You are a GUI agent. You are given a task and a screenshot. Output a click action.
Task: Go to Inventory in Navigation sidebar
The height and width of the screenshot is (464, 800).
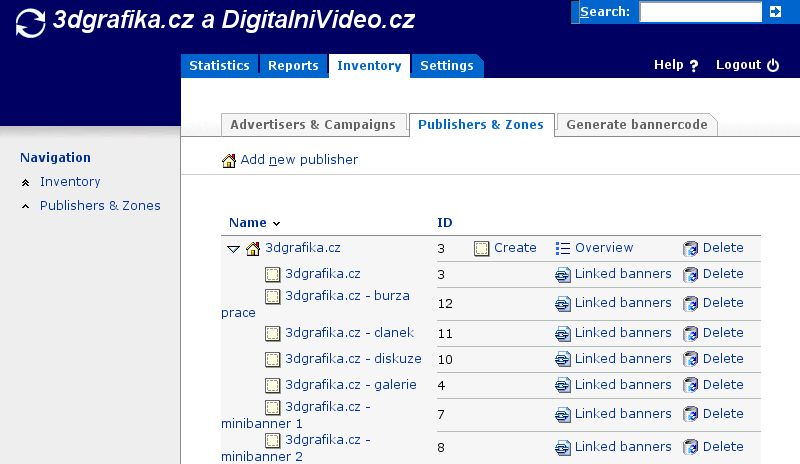pyautogui.click(x=70, y=182)
